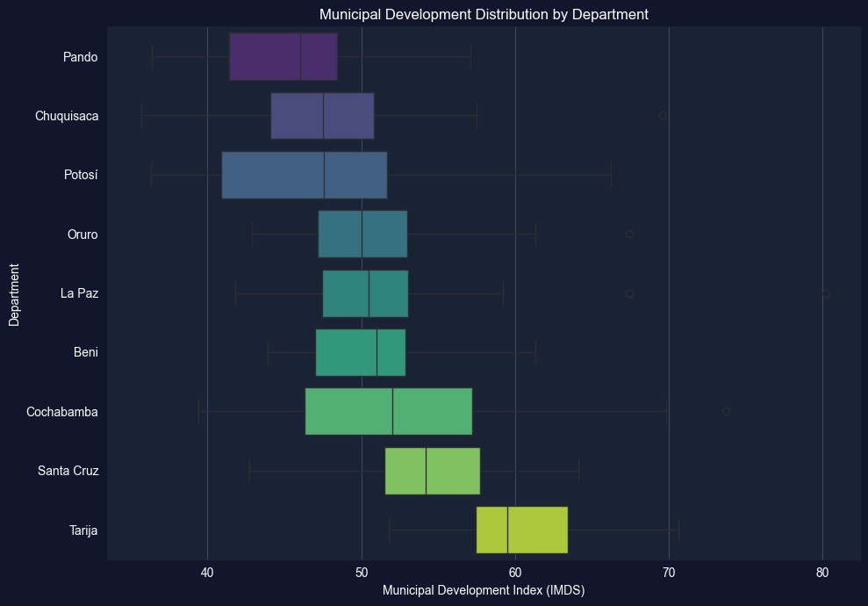868x606 pixels.
Task: Click the 'La Paz' category label
Action: point(79,293)
